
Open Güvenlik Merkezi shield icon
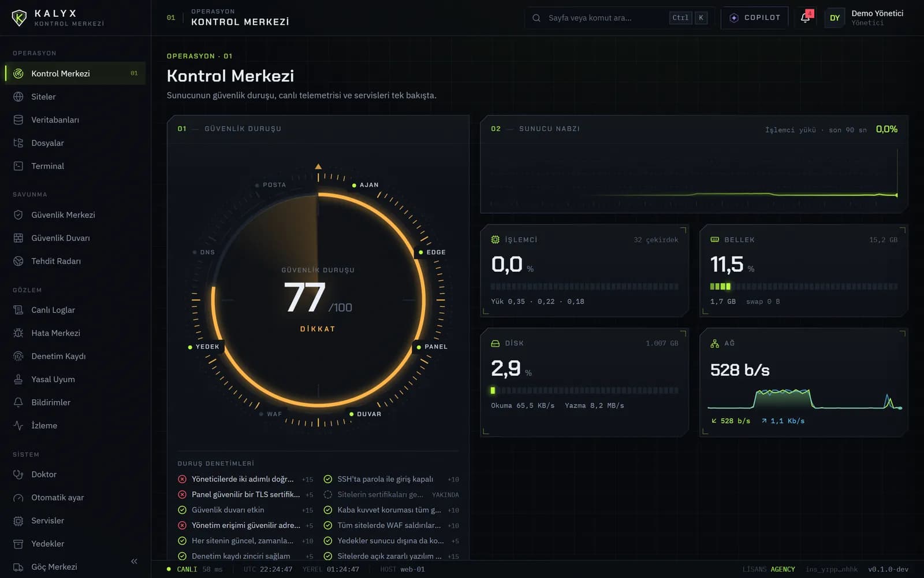tap(18, 214)
